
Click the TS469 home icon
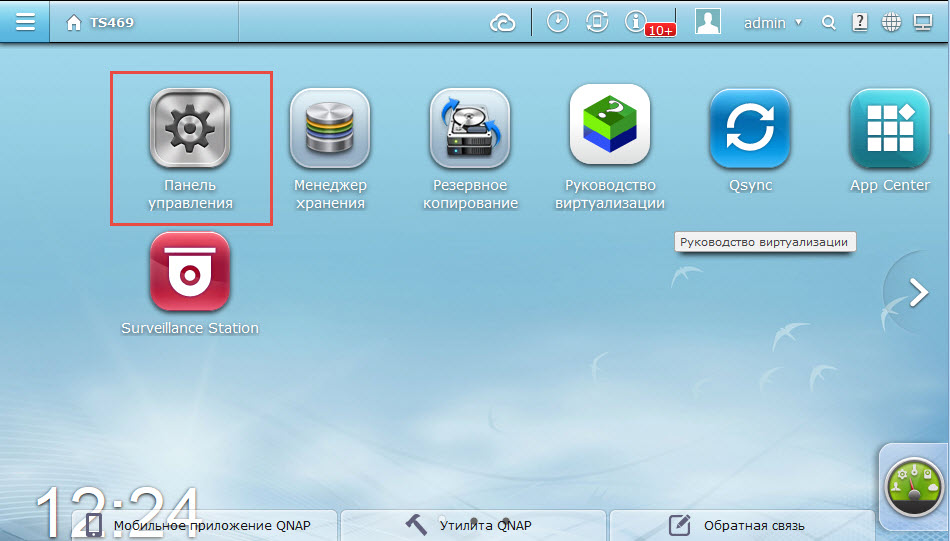(74, 23)
